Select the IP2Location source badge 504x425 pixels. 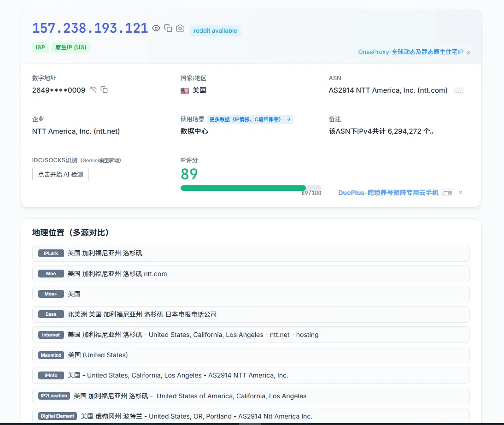(x=54, y=395)
